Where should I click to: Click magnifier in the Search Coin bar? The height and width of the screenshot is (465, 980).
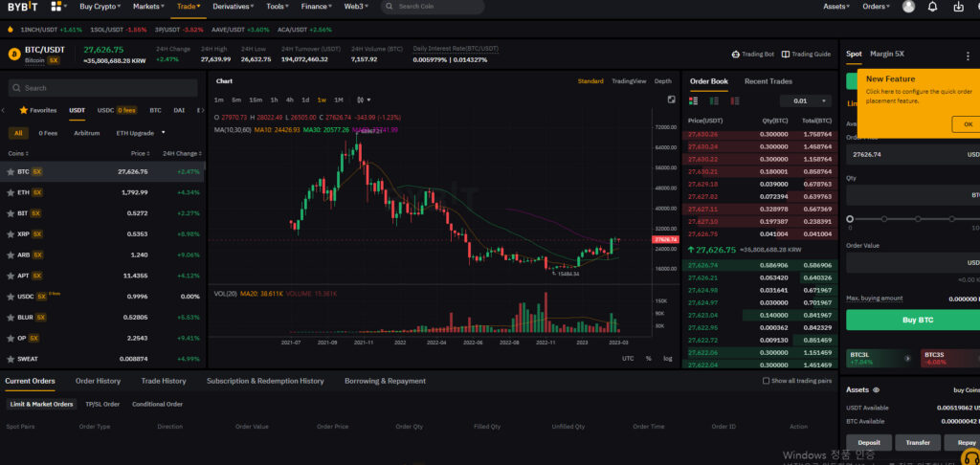(x=390, y=7)
